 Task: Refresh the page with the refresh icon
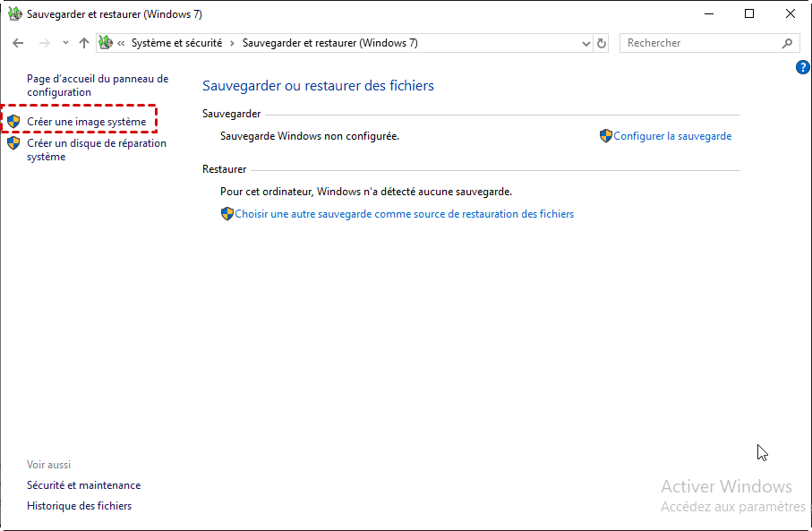click(x=602, y=44)
